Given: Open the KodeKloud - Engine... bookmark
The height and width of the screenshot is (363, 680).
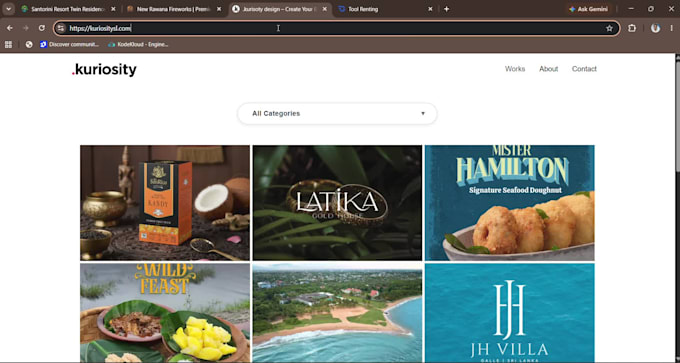Looking at the screenshot, I should point(138,44).
